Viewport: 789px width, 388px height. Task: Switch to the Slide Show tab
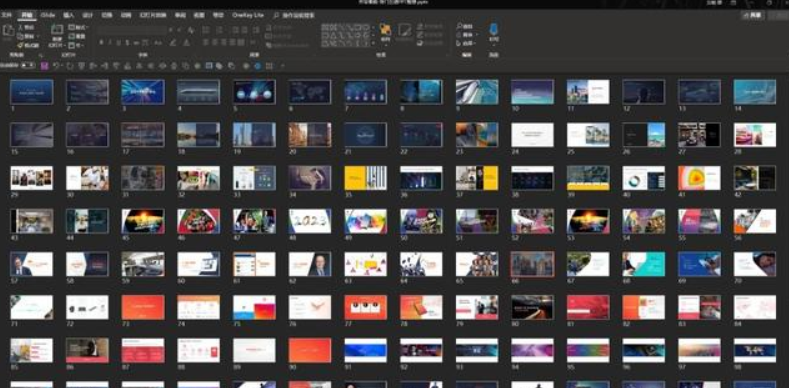[152, 15]
